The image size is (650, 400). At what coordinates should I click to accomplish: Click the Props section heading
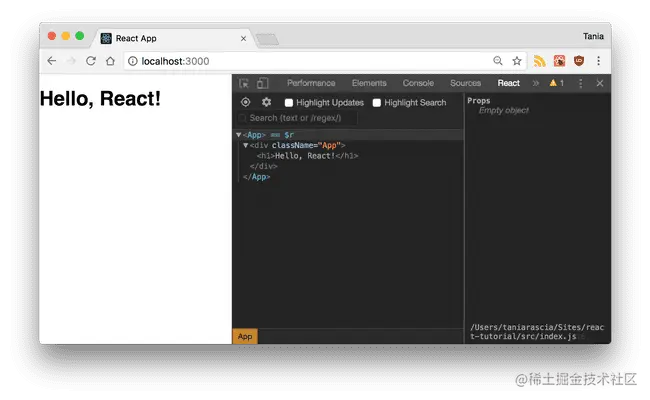click(479, 101)
